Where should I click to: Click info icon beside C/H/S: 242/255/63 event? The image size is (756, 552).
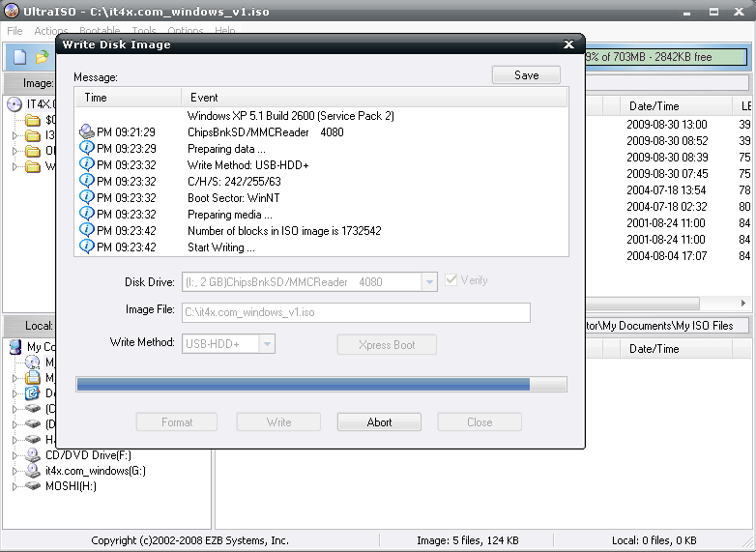[x=87, y=181]
